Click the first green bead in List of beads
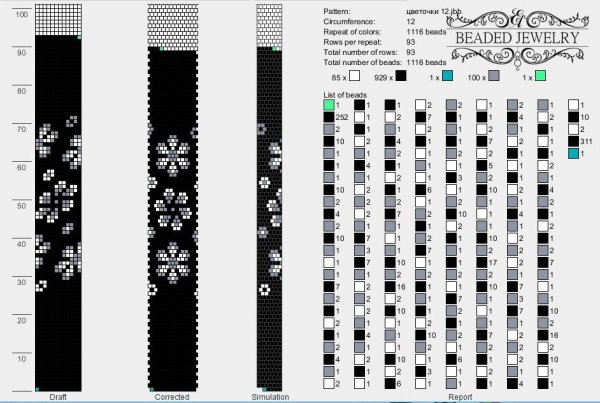600x403 pixels. click(329, 104)
